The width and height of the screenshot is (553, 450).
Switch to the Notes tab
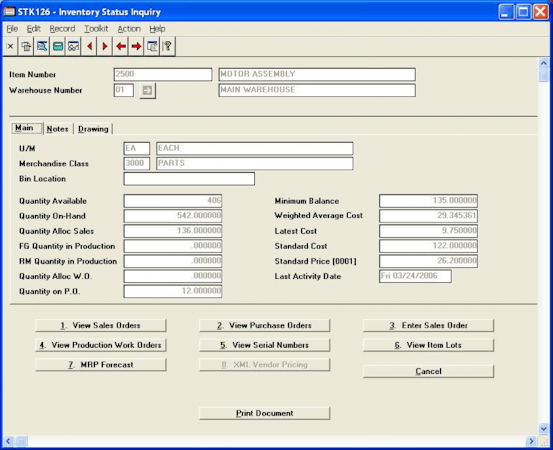pos(57,129)
